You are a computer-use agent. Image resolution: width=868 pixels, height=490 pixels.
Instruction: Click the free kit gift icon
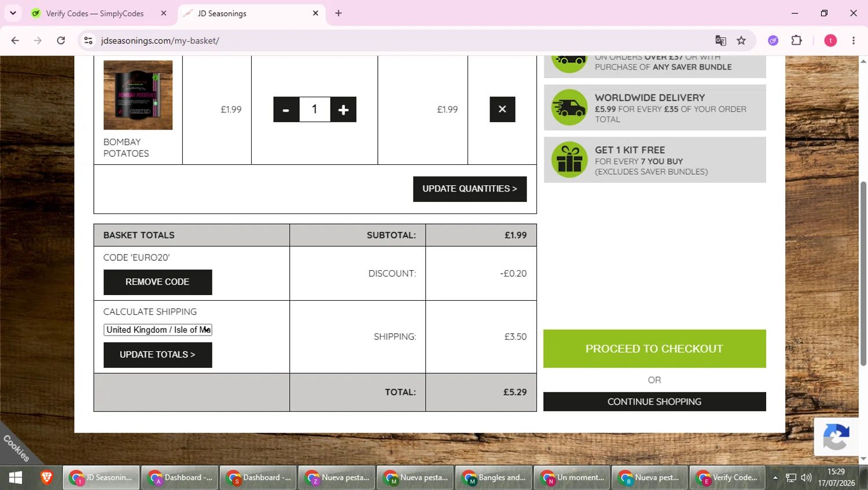pyautogui.click(x=569, y=160)
